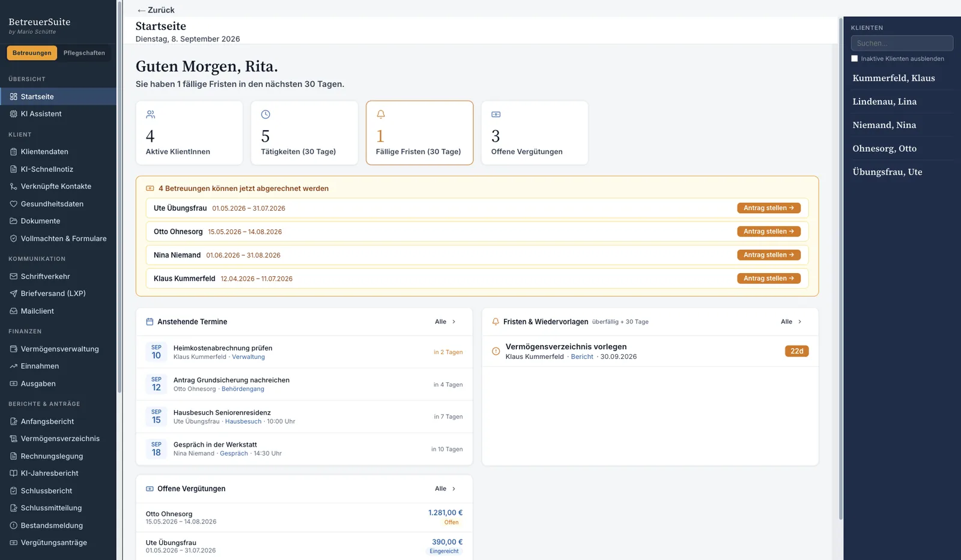Click the 1.281,00 € amount
The height and width of the screenshot is (560, 961).
point(445,513)
